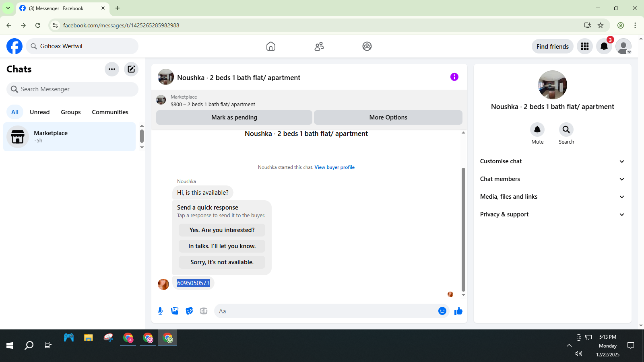Expand Customise chat section

click(552, 161)
